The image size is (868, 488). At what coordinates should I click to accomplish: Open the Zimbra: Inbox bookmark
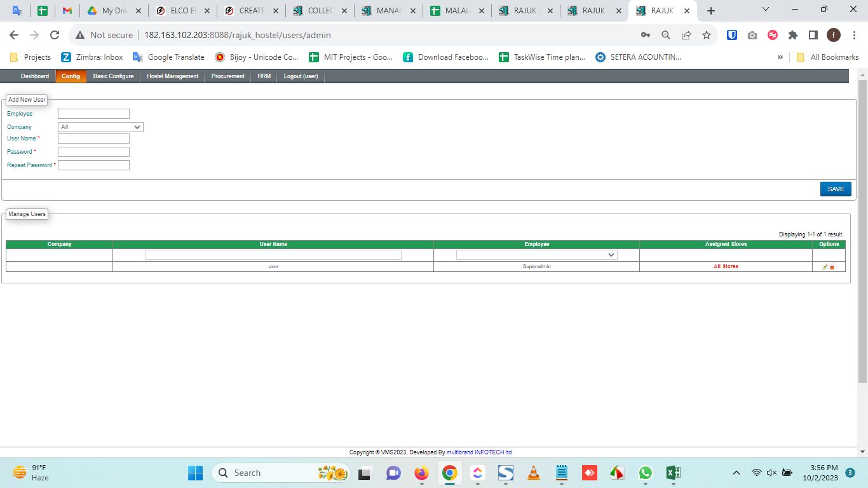pyautogui.click(x=92, y=57)
